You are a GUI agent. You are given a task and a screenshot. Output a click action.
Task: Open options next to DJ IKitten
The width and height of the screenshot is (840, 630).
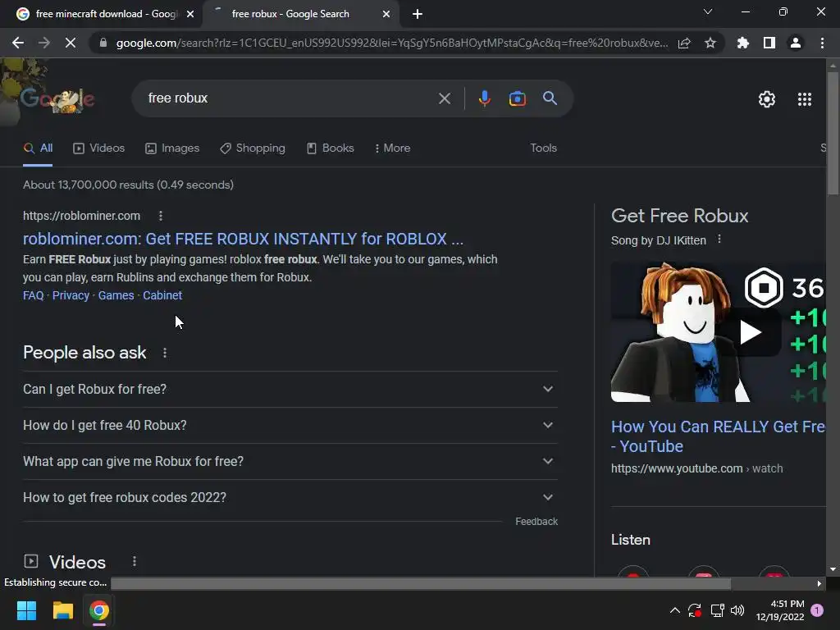pyautogui.click(x=719, y=240)
